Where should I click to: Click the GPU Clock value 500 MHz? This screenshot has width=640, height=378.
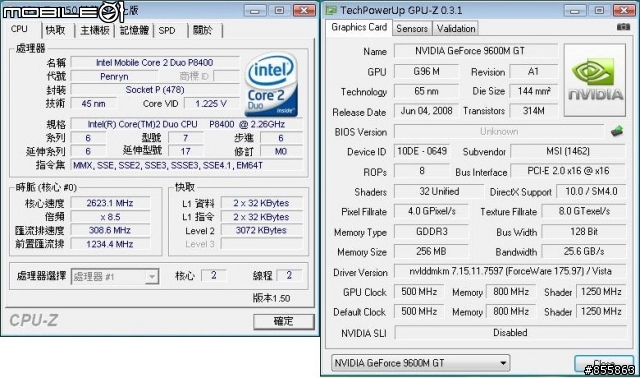point(419,291)
